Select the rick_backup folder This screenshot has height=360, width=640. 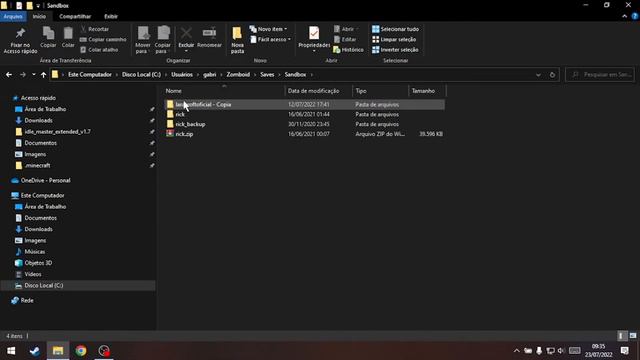(304, 124)
